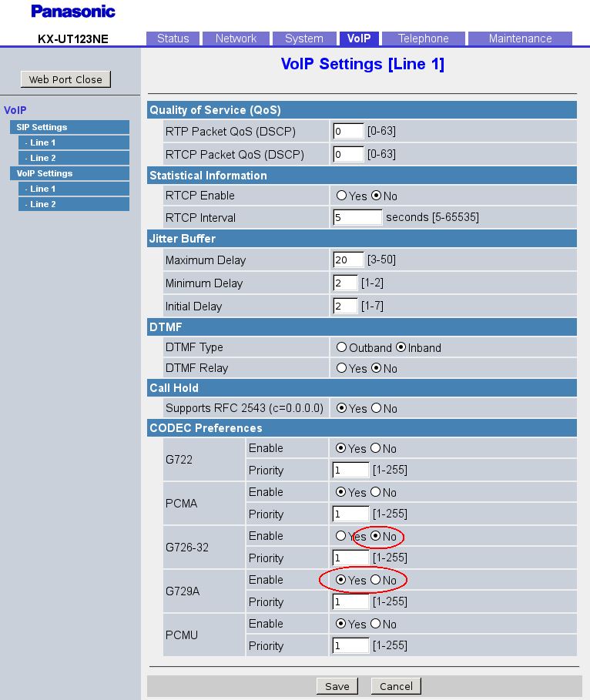Image resolution: width=590 pixels, height=700 pixels.
Task: Open the Status tab
Action: [173, 39]
